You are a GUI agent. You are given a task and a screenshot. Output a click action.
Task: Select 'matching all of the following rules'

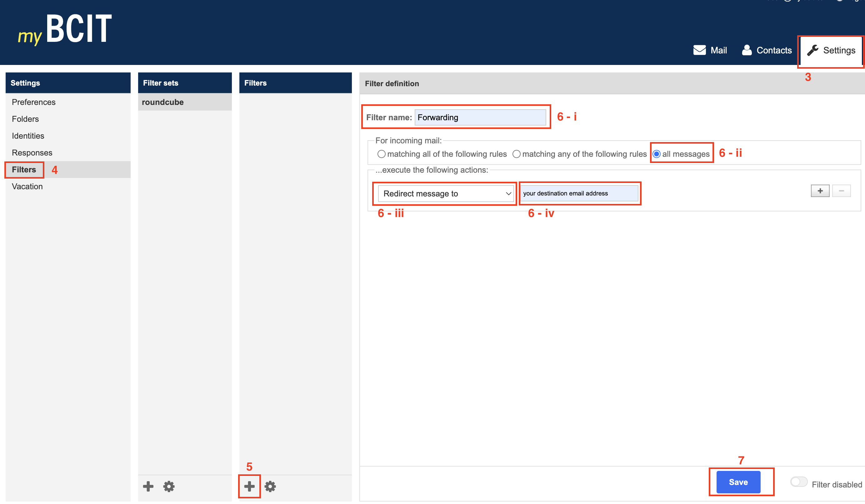[381, 154]
